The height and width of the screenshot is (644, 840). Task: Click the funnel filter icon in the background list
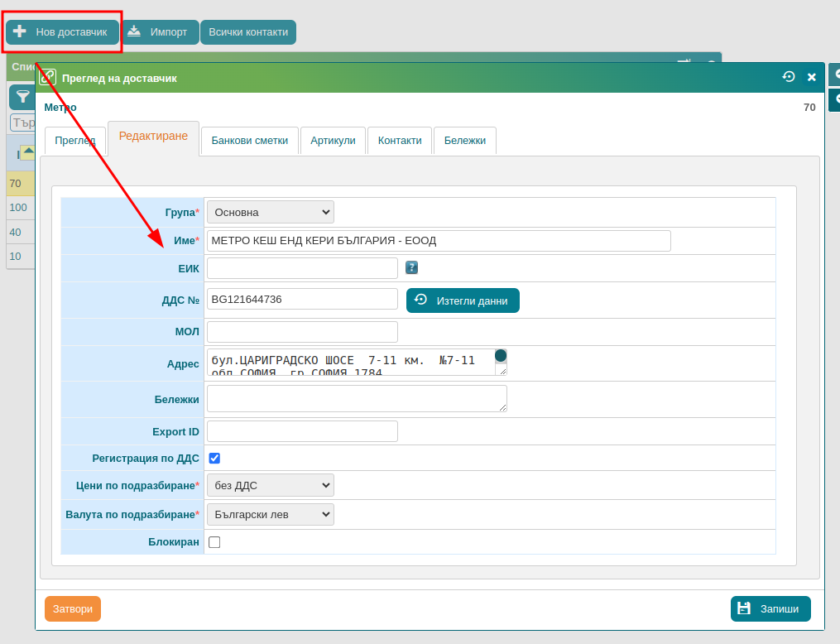(x=22, y=97)
